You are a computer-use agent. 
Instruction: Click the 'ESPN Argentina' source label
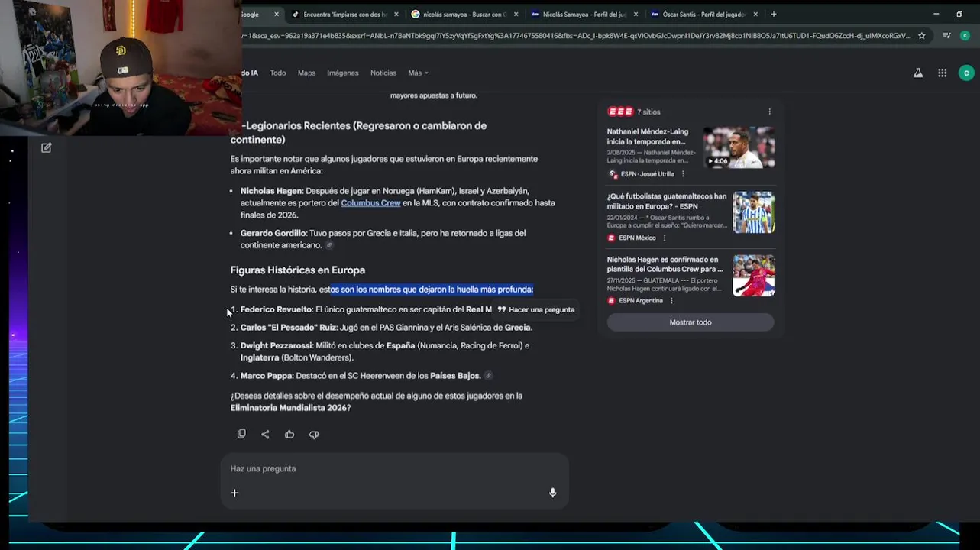tap(640, 301)
